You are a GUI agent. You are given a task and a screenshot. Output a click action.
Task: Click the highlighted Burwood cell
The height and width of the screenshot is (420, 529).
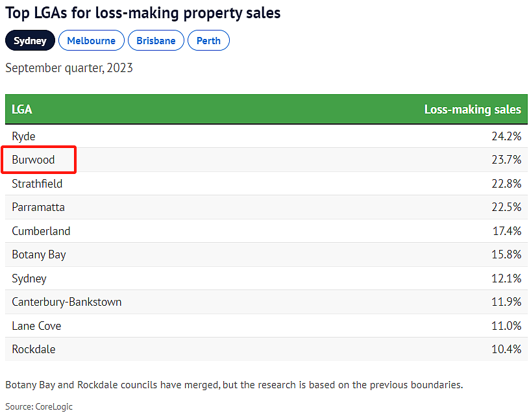[34, 160]
